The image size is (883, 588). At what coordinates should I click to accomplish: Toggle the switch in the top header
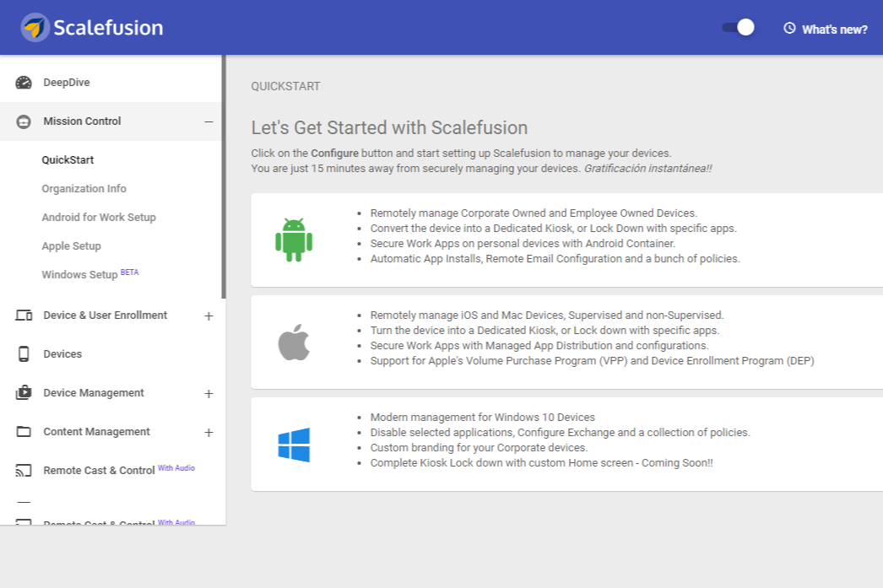(738, 28)
